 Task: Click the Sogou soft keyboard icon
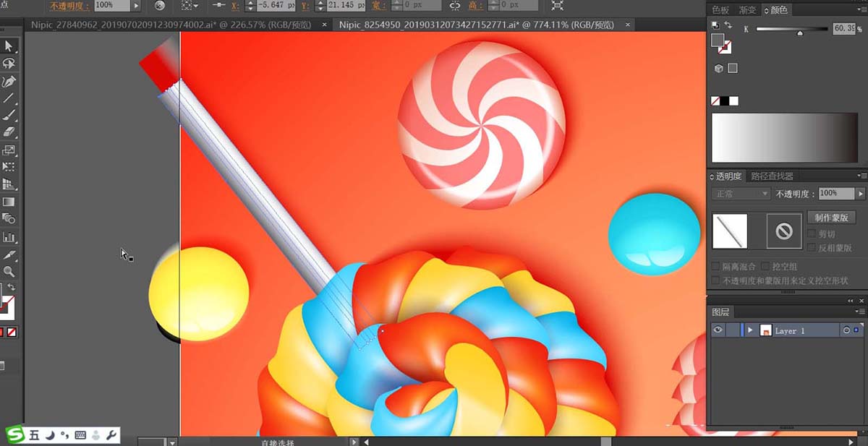[80, 435]
